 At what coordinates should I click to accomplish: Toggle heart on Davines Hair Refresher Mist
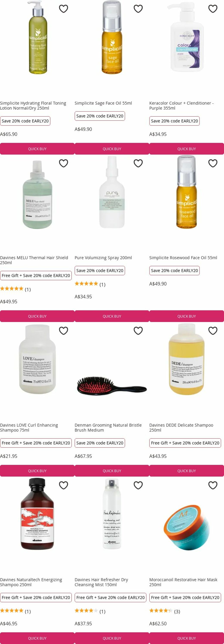point(138,485)
